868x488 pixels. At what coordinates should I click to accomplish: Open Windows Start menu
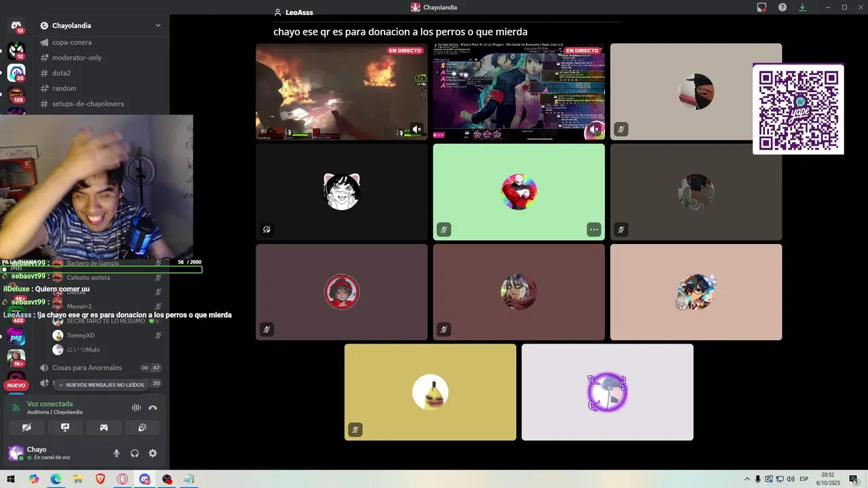[x=11, y=479]
